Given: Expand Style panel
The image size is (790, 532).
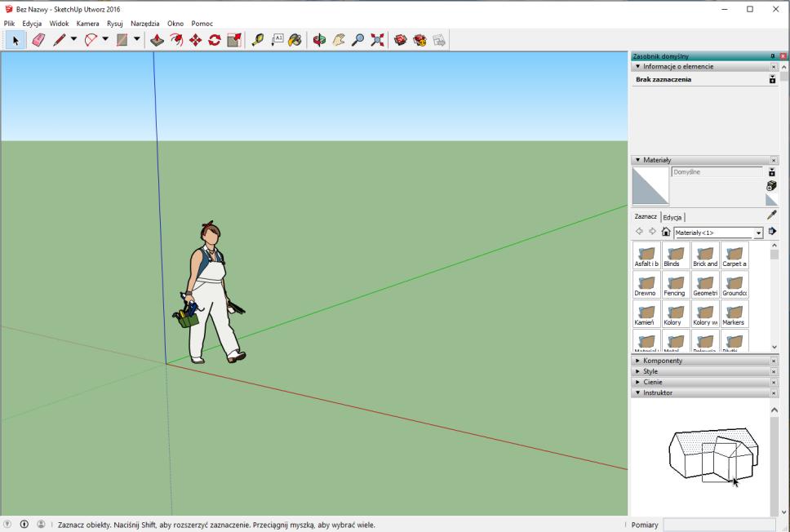Looking at the screenshot, I should click(638, 371).
